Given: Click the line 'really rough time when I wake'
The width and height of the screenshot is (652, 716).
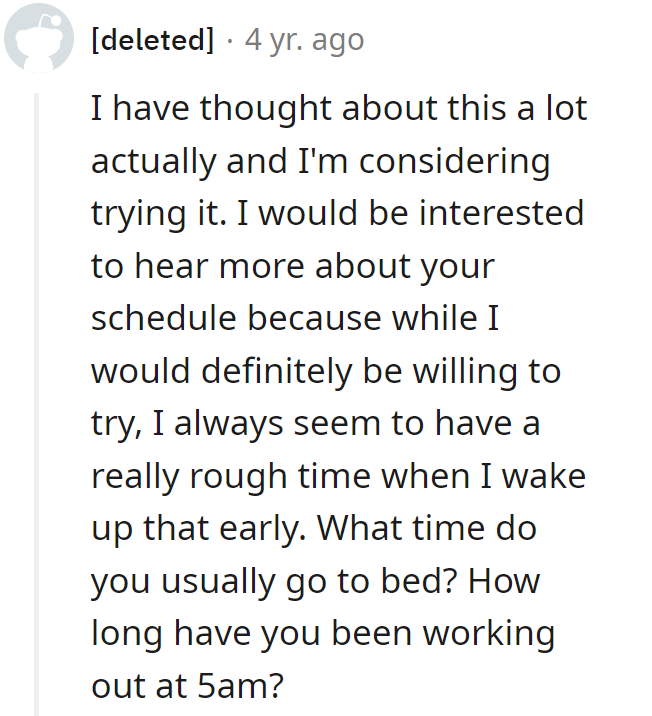Looking at the screenshot, I should [x=338, y=477].
